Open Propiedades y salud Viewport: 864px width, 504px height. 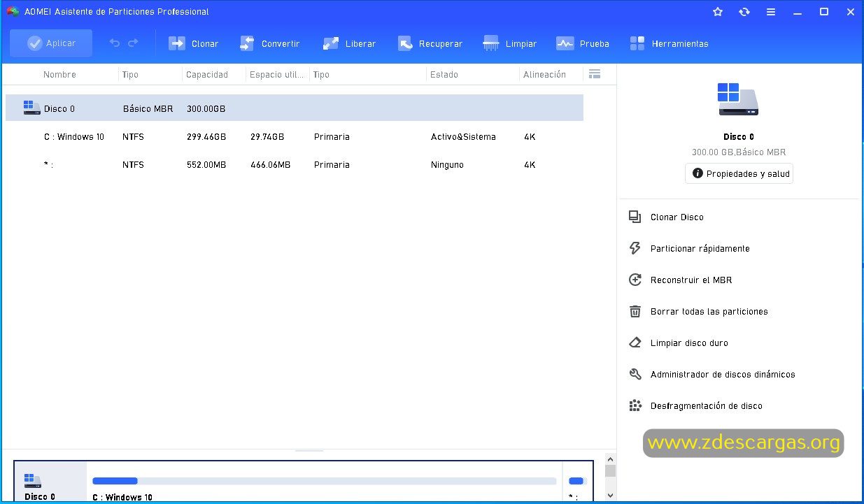[739, 173]
